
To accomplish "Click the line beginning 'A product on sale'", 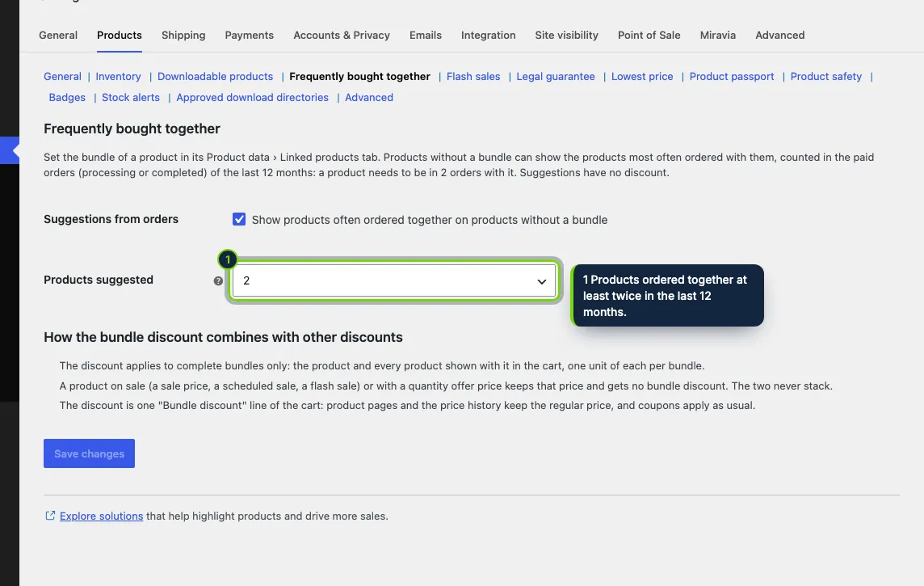I will (x=446, y=386).
